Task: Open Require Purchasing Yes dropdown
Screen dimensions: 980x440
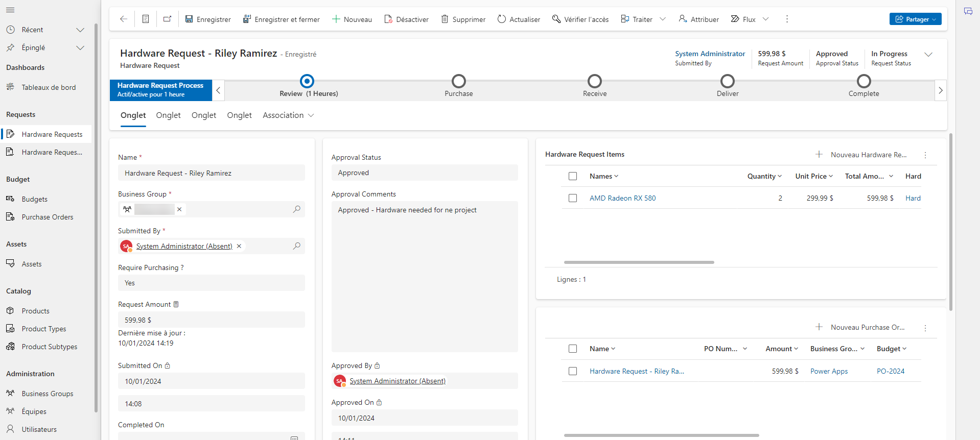Action: point(212,283)
